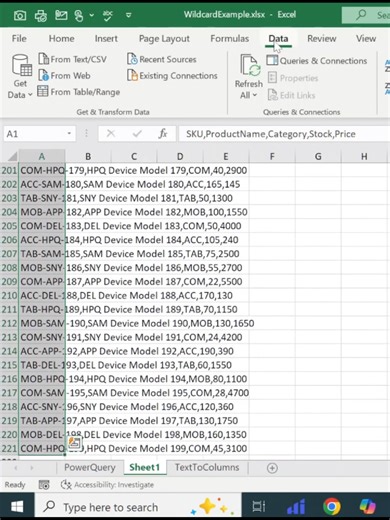Select column B header
Screen dimensions: 390x520
point(88,156)
